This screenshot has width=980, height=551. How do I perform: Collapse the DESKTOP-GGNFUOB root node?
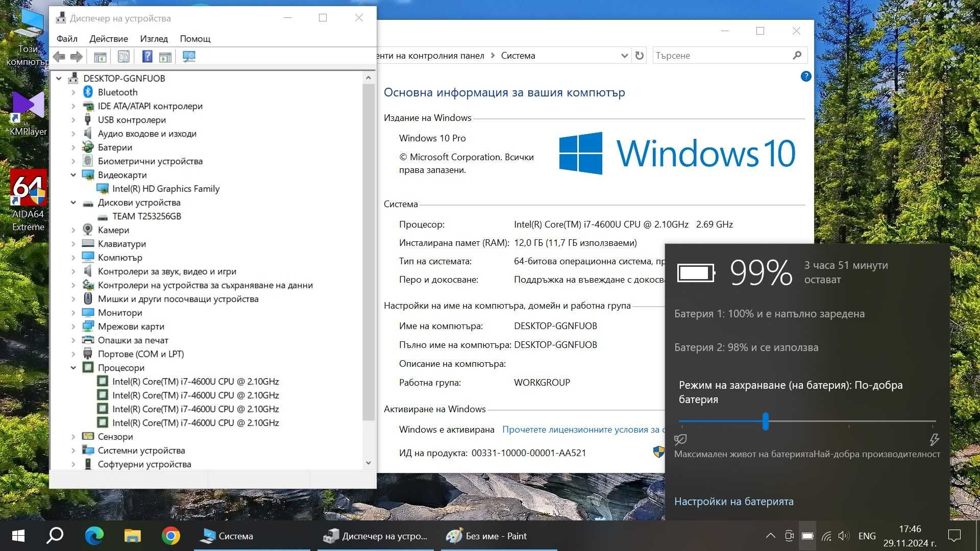(x=59, y=78)
